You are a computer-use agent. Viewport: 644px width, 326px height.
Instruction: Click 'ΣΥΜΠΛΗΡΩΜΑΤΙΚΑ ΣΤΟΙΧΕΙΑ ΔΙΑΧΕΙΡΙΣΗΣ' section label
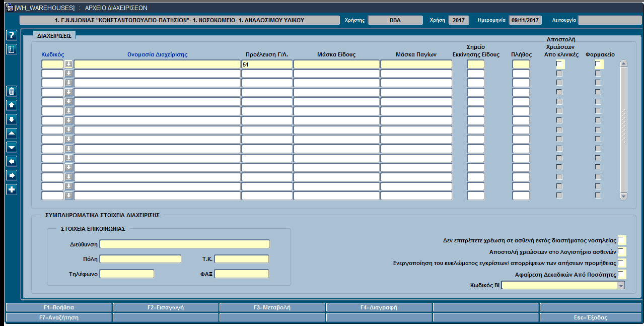(x=102, y=215)
